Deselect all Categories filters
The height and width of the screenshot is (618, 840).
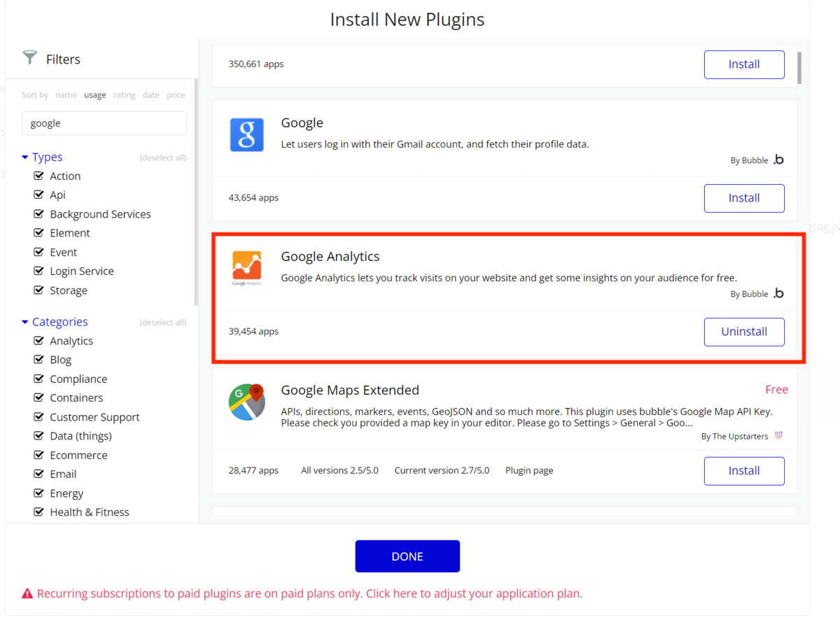163,323
